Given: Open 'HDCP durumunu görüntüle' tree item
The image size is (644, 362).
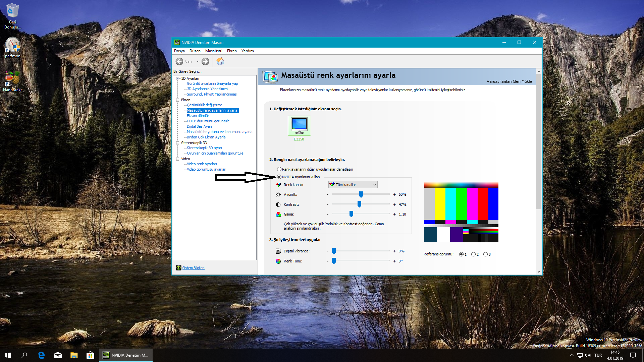Looking at the screenshot, I should pyautogui.click(x=208, y=121).
